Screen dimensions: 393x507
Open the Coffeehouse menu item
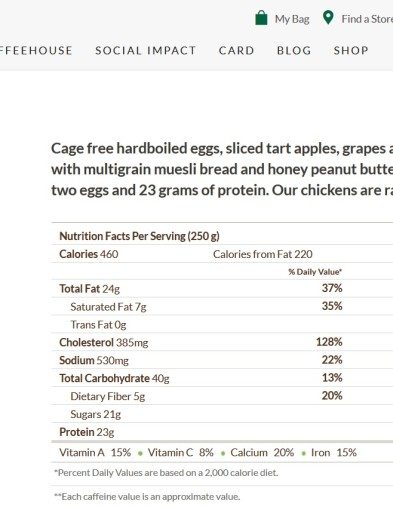36,50
